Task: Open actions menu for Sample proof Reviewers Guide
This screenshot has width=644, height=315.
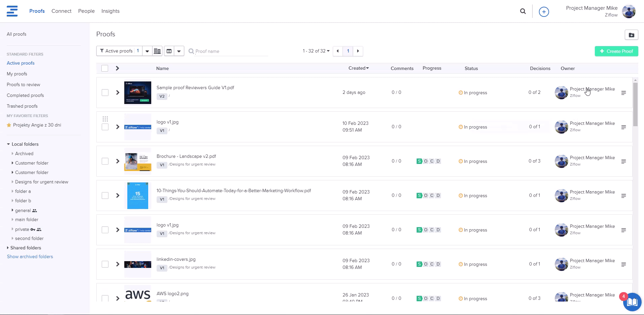Action: pyautogui.click(x=623, y=93)
